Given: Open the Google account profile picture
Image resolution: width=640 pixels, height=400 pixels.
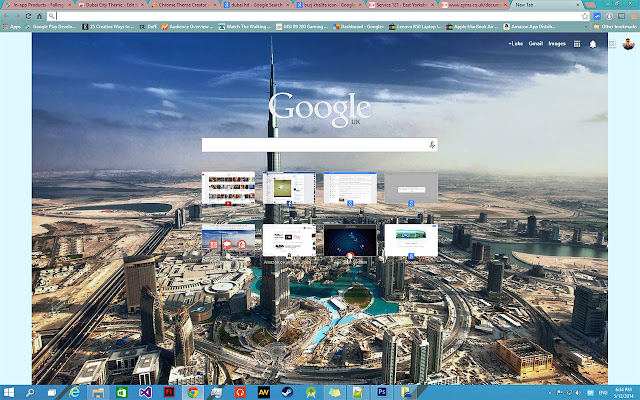Looking at the screenshot, I should [629, 44].
